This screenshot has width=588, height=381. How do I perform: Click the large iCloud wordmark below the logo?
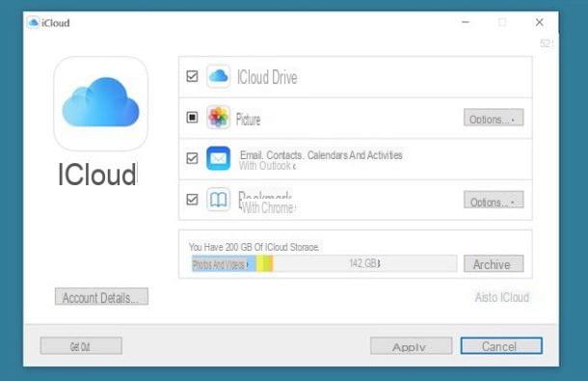98,175
